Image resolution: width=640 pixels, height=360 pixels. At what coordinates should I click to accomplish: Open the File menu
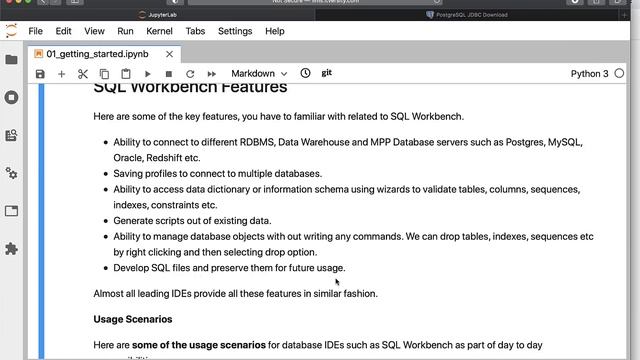click(x=36, y=31)
